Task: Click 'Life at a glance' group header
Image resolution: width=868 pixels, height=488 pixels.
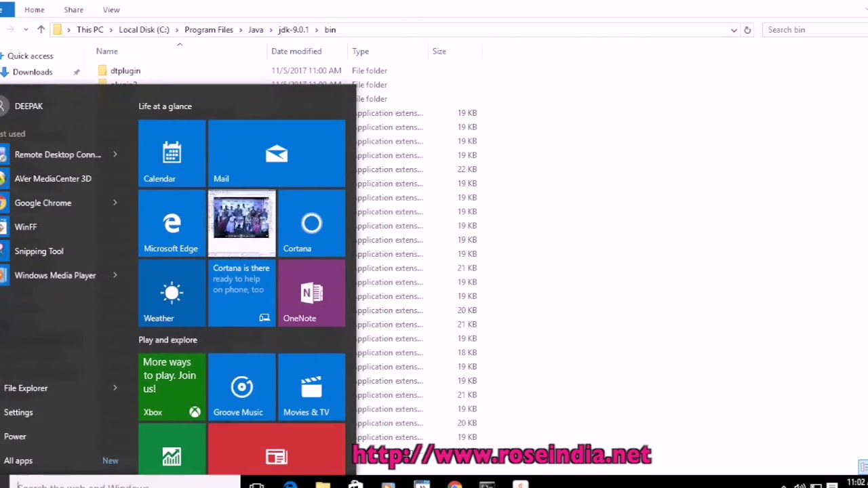Action: (x=165, y=106)
